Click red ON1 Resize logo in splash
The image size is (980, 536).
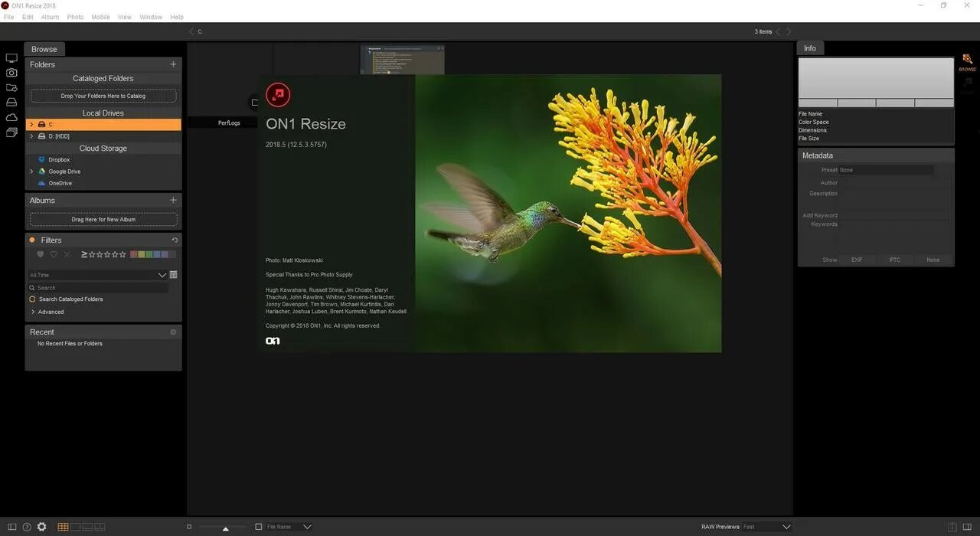278,95
